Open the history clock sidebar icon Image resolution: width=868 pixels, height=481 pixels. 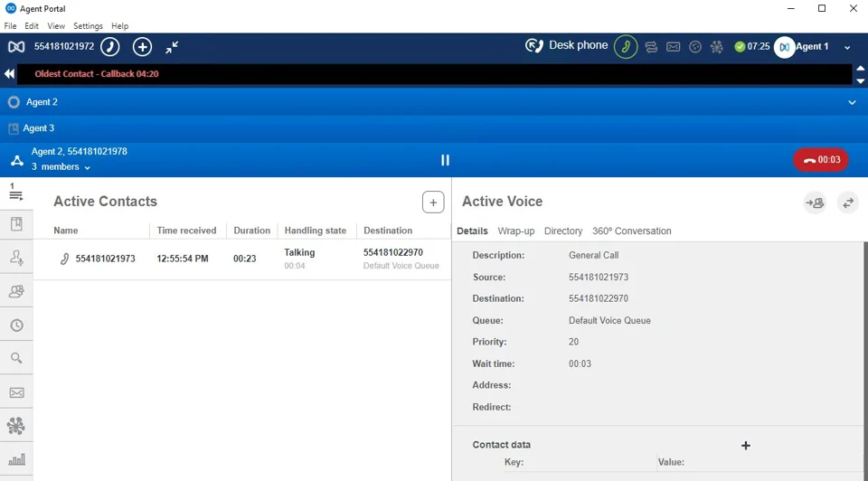coord(16,325)
